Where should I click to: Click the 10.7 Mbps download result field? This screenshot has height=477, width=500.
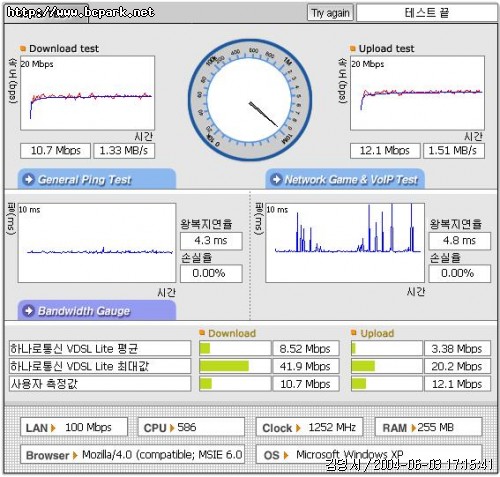55,151
